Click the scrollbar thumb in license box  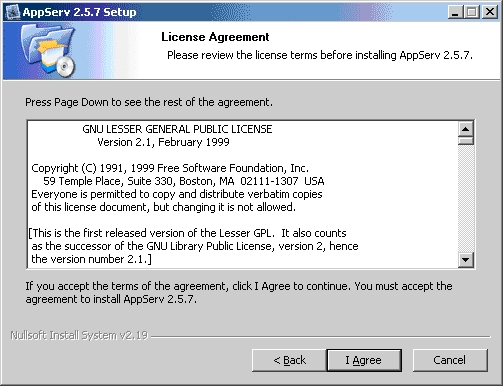coord(466,140)
